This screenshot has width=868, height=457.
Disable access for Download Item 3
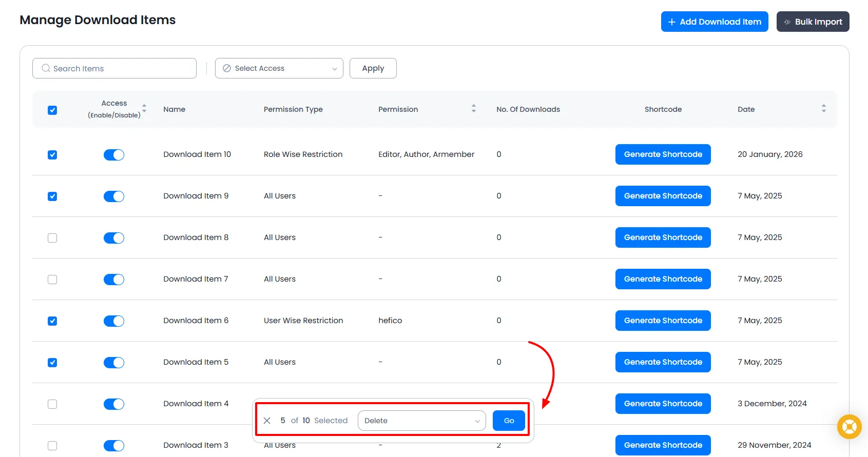pos(114,446)
